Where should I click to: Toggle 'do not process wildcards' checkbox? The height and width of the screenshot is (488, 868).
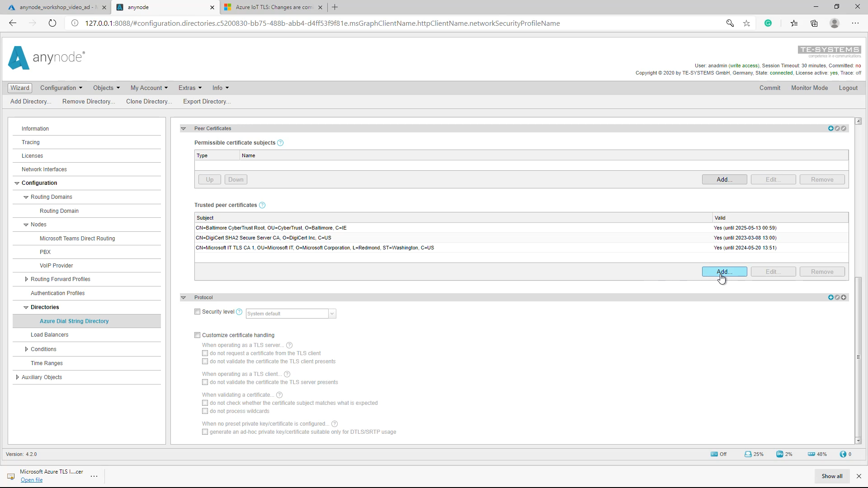tap(205, 411)
